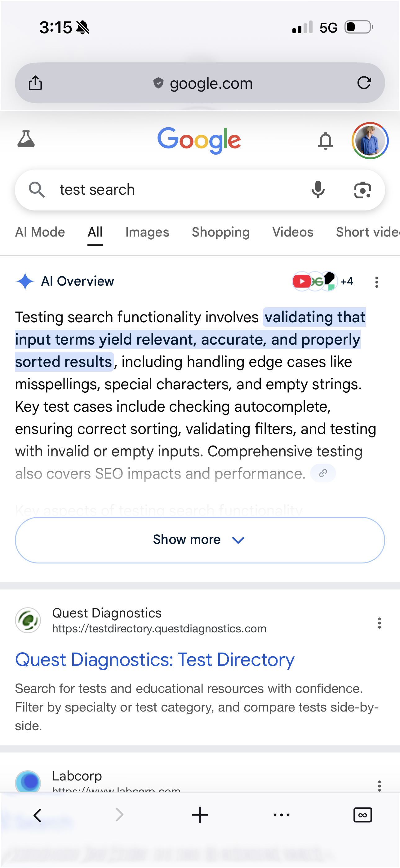Open Quest Diagnostics: Test Directory link
This screenshot has width=400, height=868.
(x=154, y=659)
